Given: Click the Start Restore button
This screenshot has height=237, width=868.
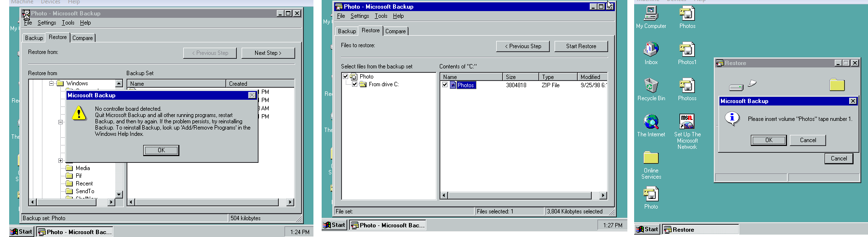Looking at the screenshot, I should coord(581,46).
